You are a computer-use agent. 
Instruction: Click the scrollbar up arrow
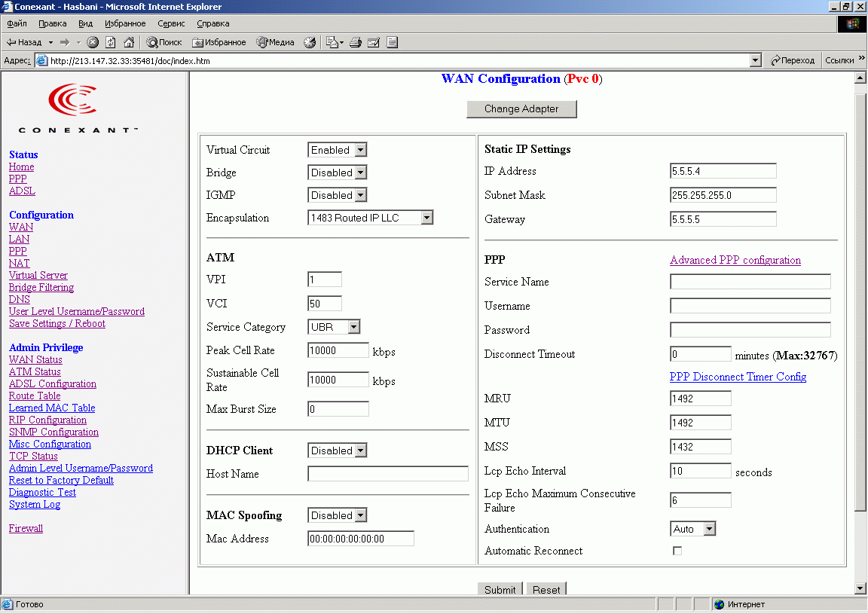tap(860, 78)
